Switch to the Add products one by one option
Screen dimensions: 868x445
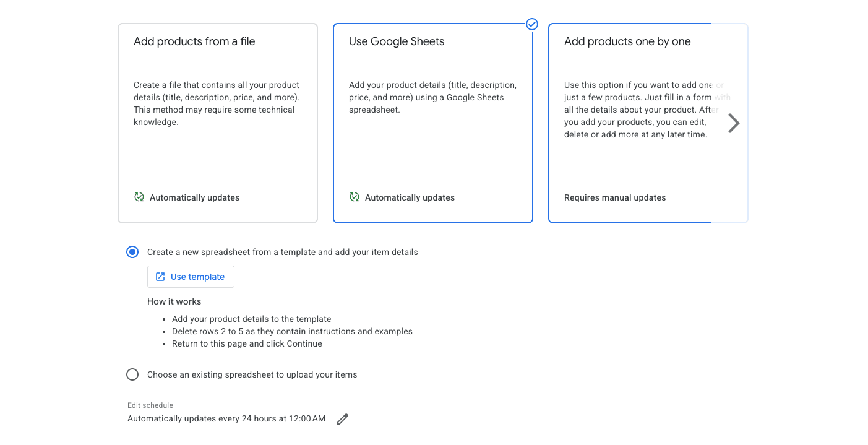click(647, 122)
